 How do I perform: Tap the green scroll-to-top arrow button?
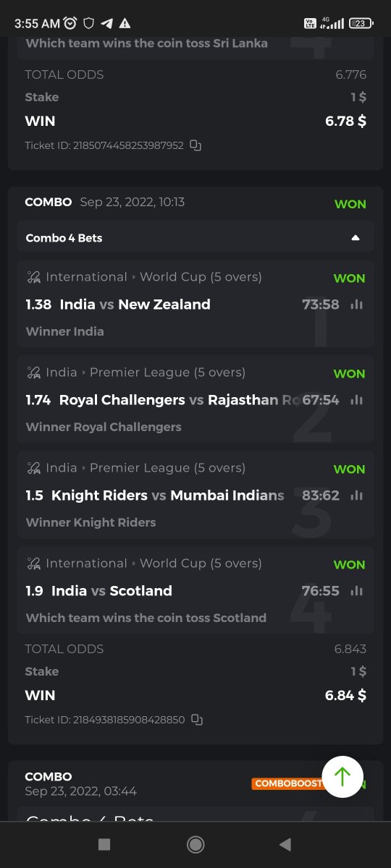(342, 777)
